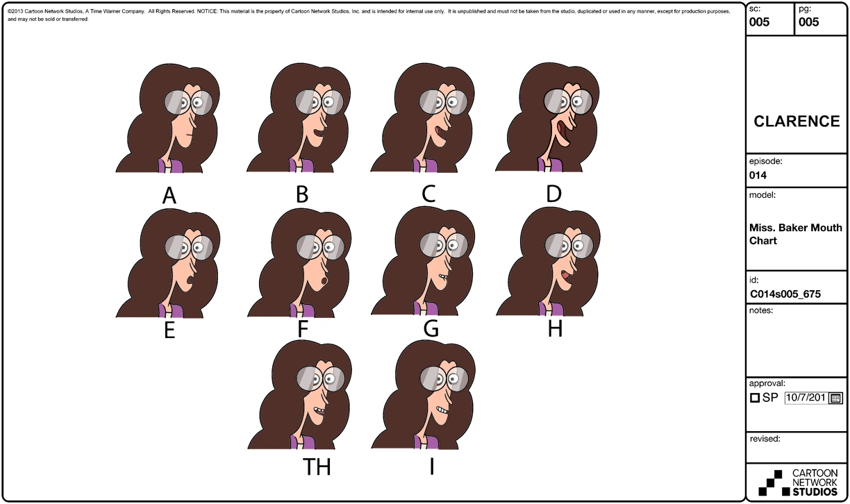
Task: Click the episode number 014
Action: (x=758, y=176)
